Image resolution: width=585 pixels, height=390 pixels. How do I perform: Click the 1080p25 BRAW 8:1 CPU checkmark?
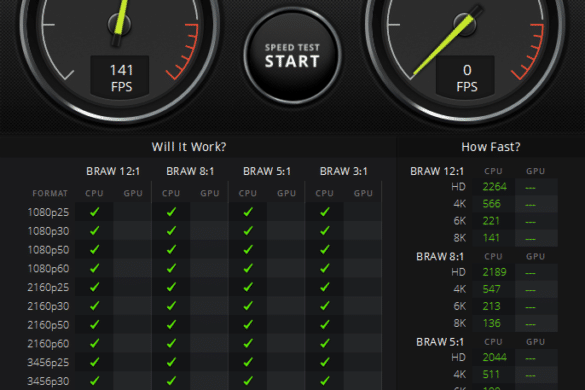171,212
